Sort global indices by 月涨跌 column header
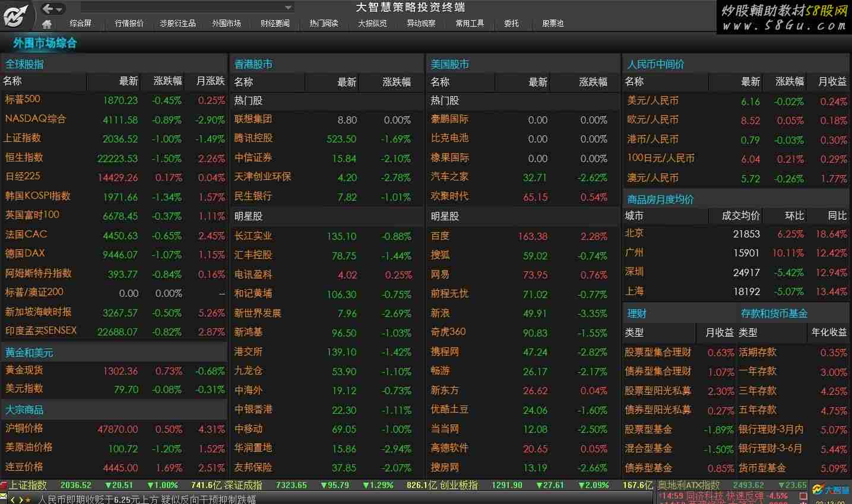 pyautogui.click(x=211, y=81)
